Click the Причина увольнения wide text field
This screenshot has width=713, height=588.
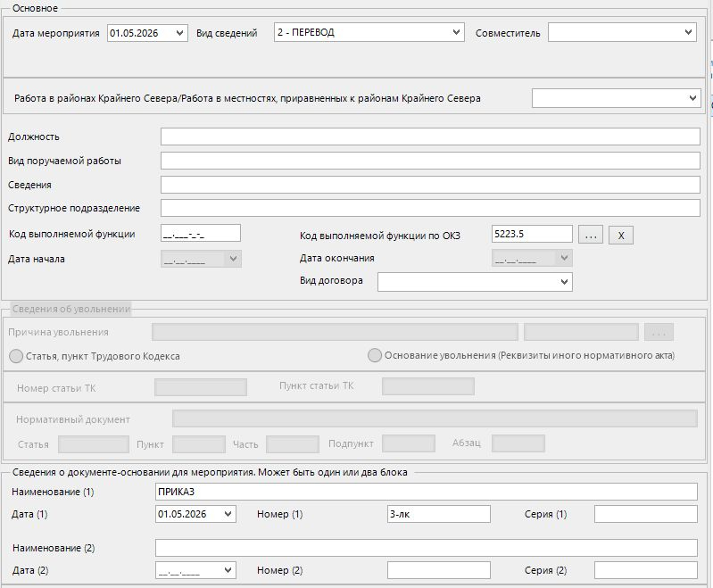pos(335,332)
